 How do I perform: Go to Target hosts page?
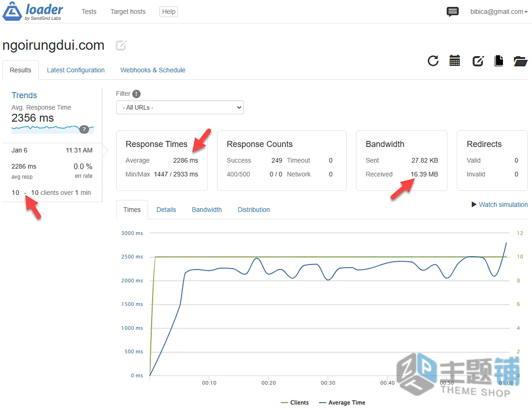pyautogui.click(x=128, y=12)
